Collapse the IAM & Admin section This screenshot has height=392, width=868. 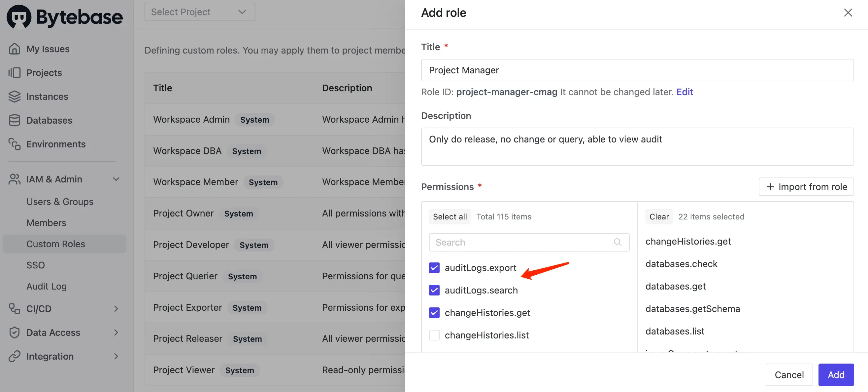coord(116,179)
